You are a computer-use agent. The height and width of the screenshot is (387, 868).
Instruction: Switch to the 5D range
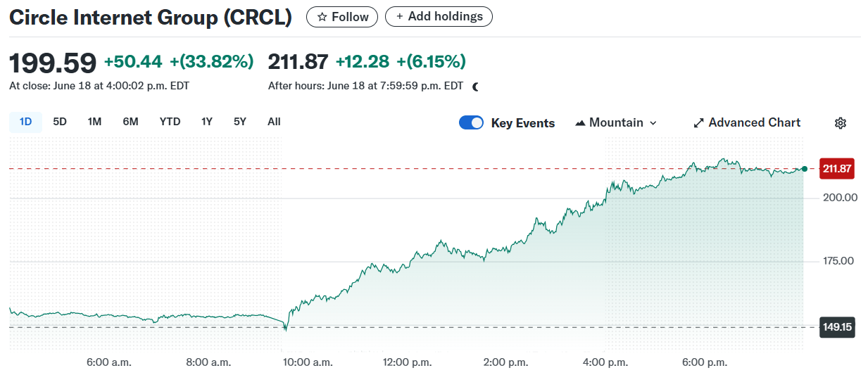click(x=60, y=122)
